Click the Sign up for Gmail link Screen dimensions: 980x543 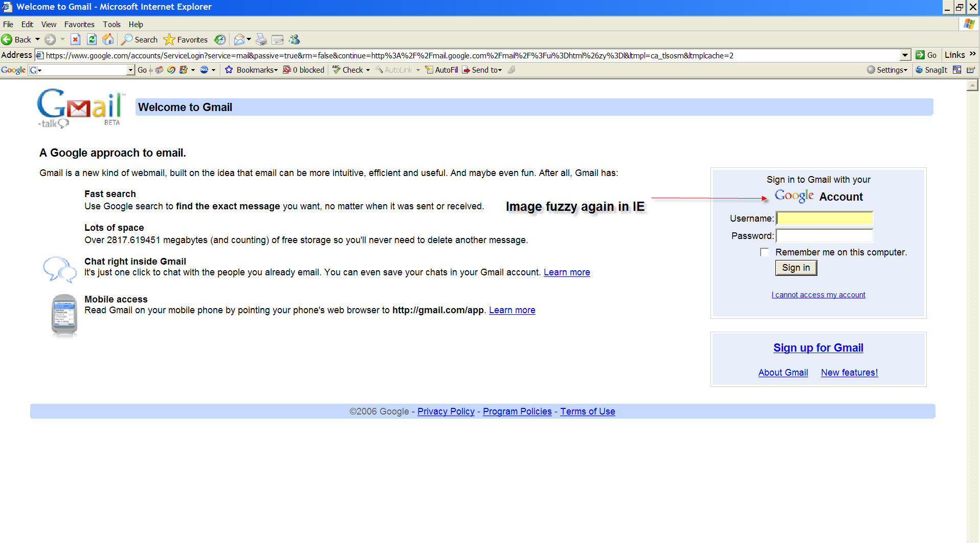coord(818,348)
